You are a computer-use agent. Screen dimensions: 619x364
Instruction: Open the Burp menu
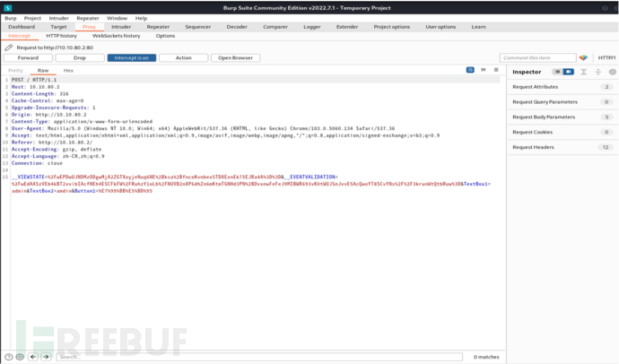tap(11, 18)
